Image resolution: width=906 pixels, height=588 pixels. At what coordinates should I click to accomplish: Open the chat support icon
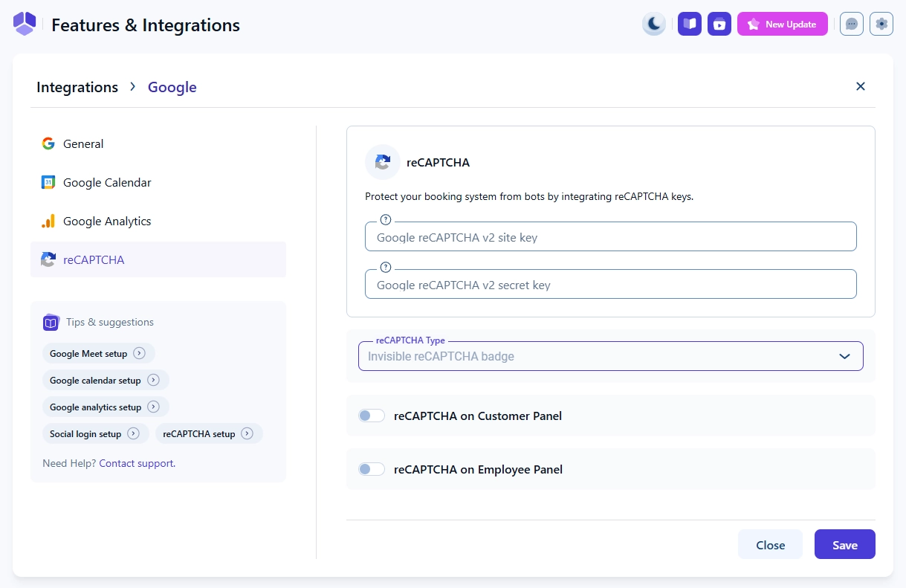pos(852,24)
